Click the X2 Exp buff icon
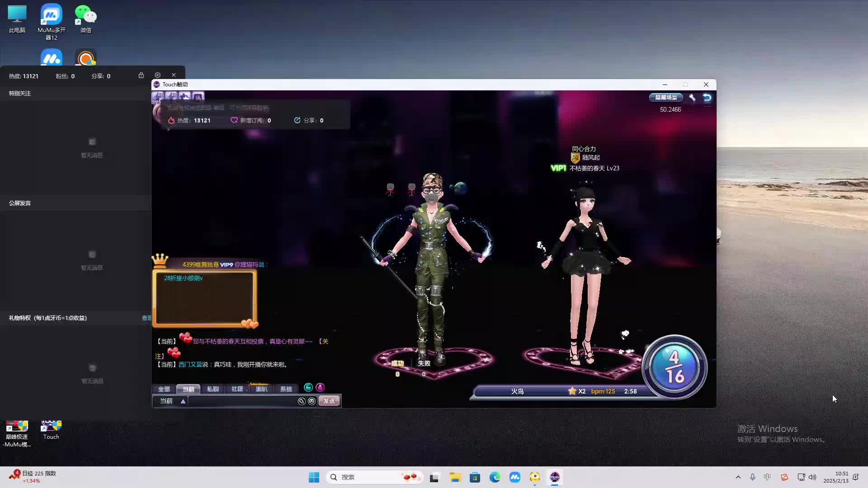The width and height of the screenshot is (868, 488). tap(158, 97)
